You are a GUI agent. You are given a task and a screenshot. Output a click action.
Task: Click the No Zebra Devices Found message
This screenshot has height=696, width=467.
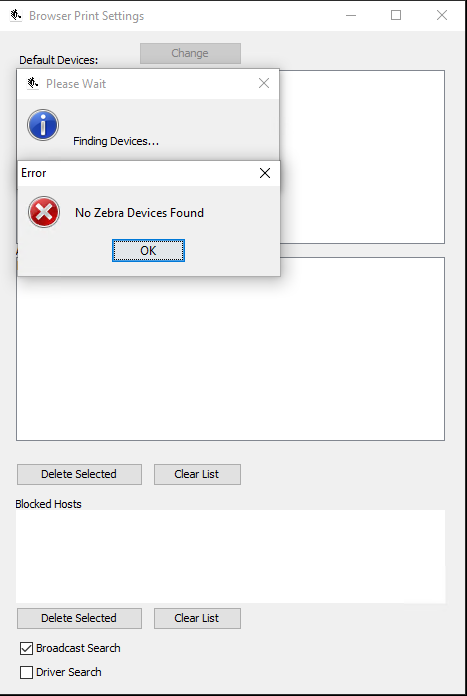[x=139, y=213]
